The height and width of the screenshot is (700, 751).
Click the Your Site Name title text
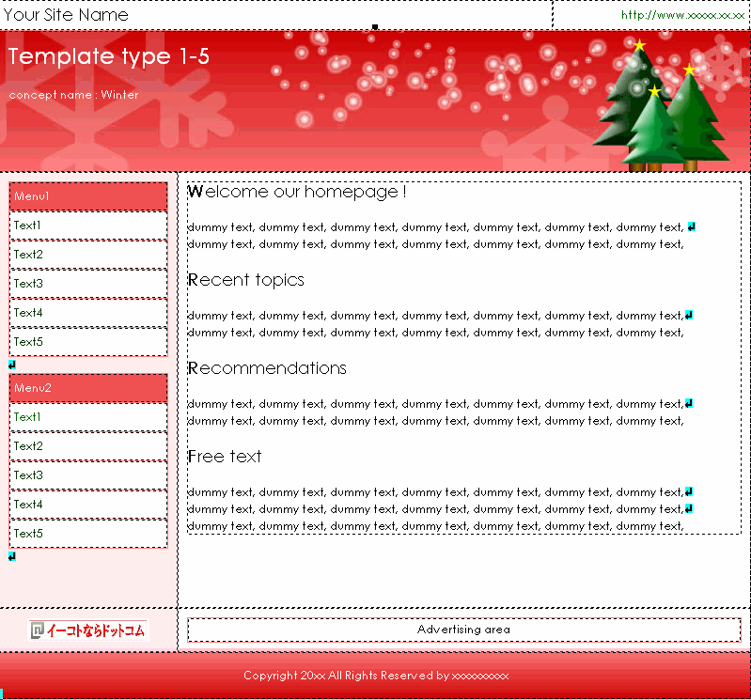[66, 15]
